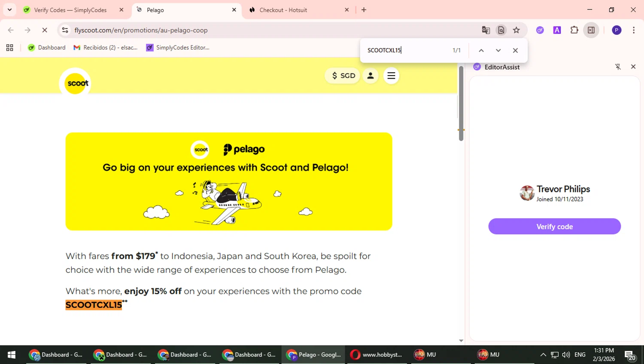This screenshot has height=364, width=644.
Task: Open the SimplyCodes Editor bookmark
Action: coord(178,48)
